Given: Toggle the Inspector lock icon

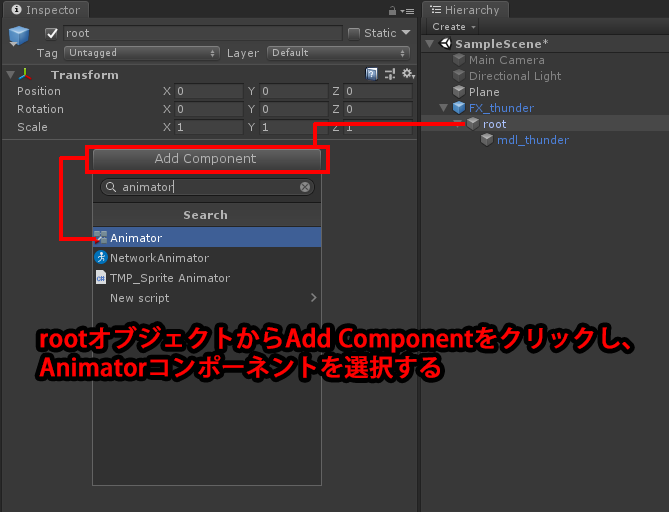Looking at the screenshot, I should (x=392, y=11).
